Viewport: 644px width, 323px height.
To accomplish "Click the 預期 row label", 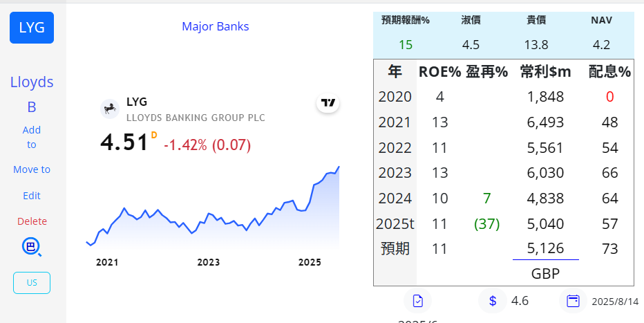I will click(395, 248).
